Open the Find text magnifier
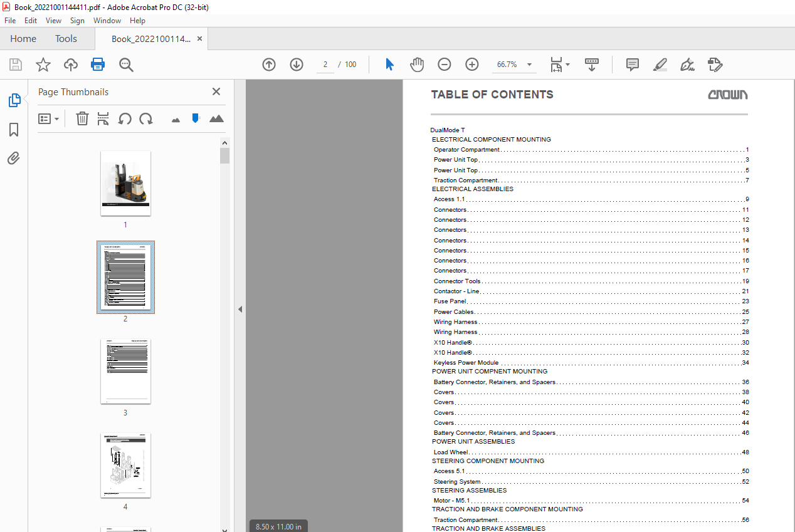This screenshot has height=532, width=795. coord(126,65)
